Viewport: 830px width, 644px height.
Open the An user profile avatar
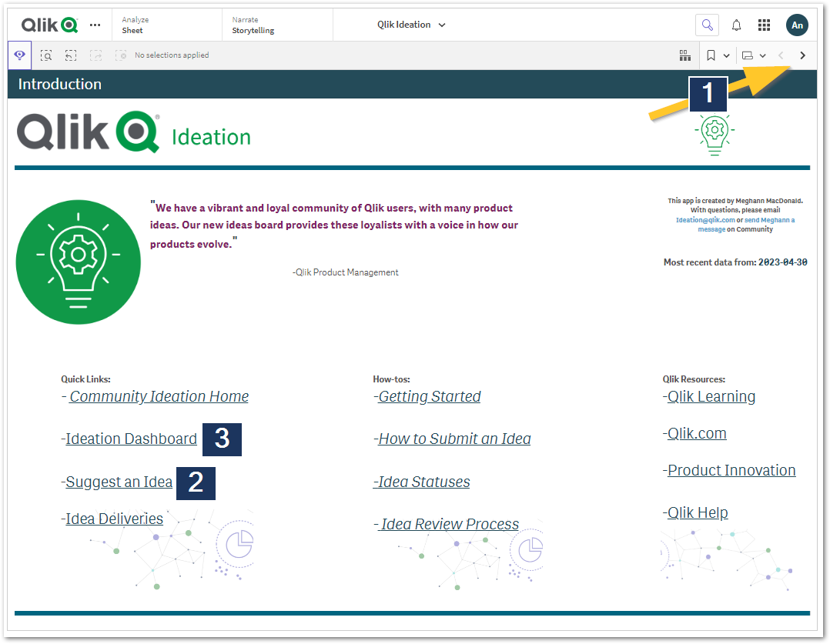coord(797,25)
